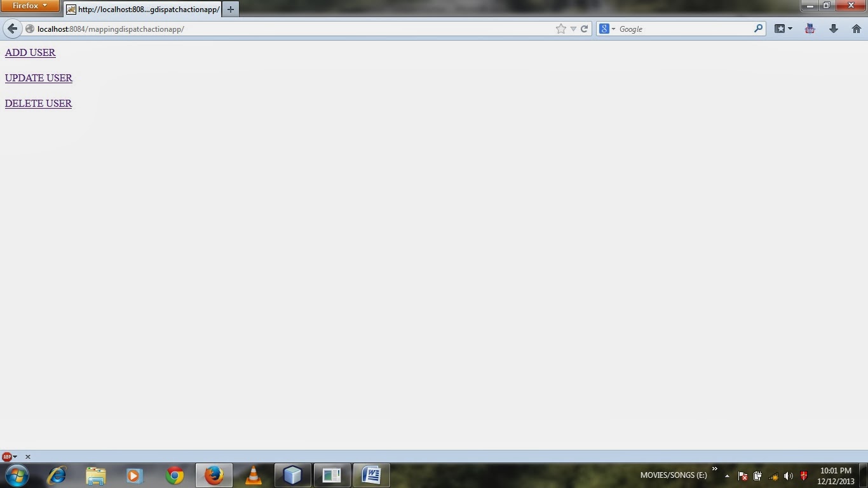Open the UPDATE USER link
This screenshot has height=488, width=868.
39,78
